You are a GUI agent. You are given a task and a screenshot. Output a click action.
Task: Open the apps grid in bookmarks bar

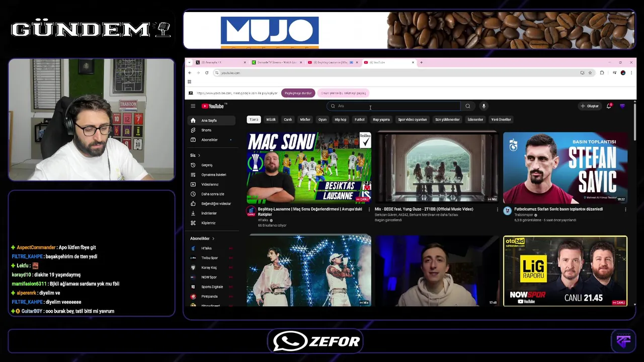pos(190,82)
